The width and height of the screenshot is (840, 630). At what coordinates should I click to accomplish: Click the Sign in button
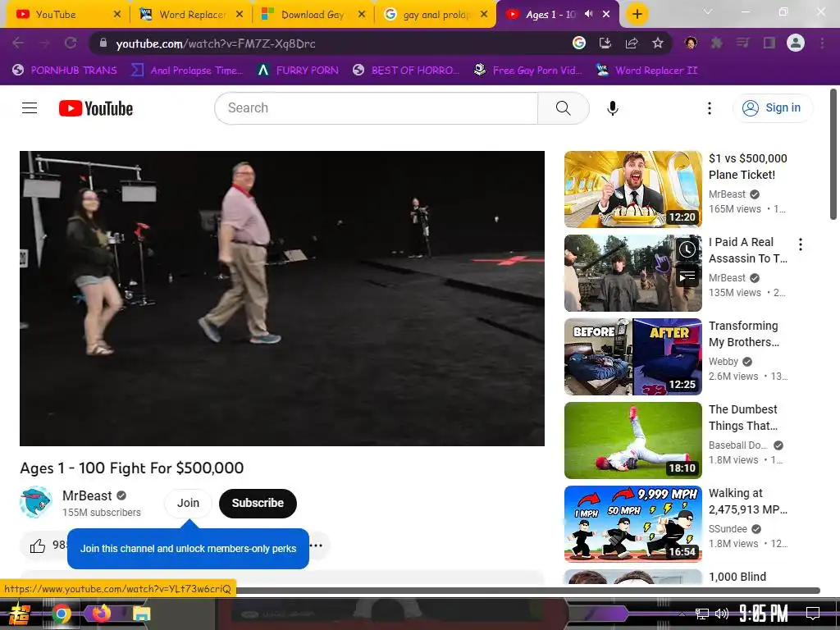[x=772, y=108]
